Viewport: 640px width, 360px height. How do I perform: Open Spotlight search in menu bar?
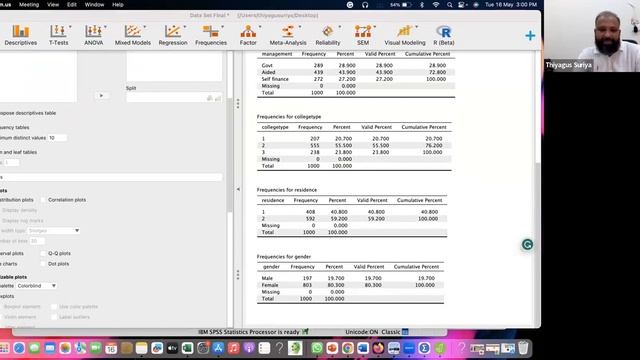click(x=449, y=5)
